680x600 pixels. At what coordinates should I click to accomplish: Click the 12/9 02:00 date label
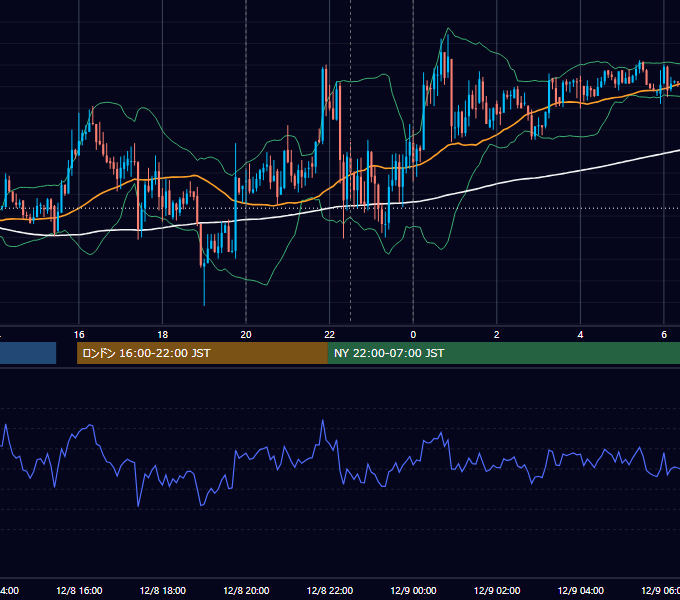(497, 590)
